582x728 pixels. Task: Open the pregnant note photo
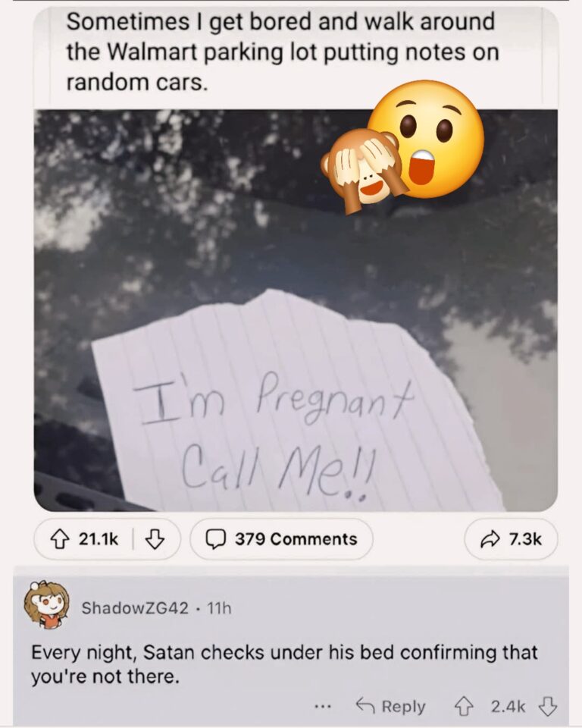pos(296,310)
